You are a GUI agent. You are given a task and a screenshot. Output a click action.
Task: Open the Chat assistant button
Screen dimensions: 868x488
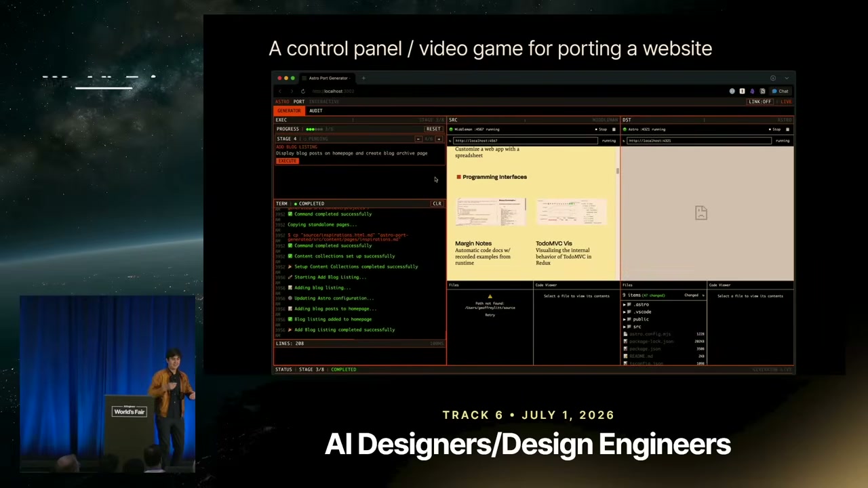coord(781,91)
